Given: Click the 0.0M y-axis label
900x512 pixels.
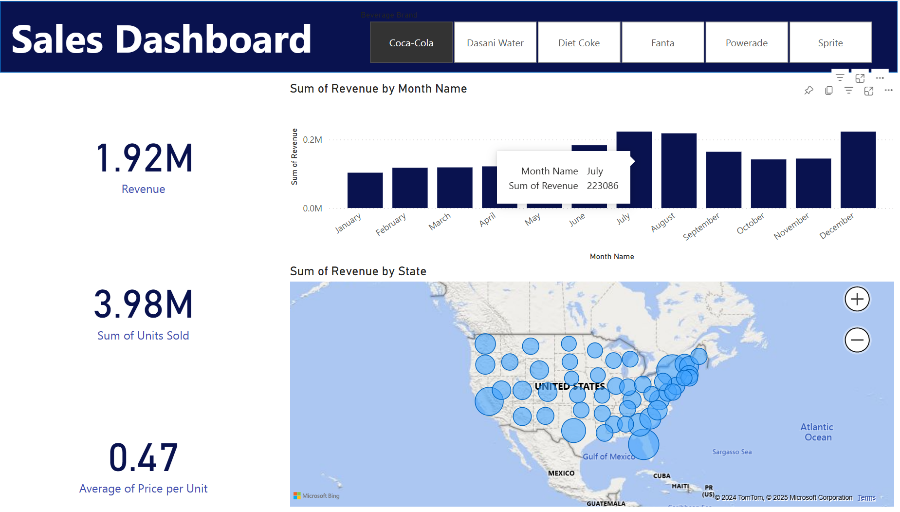Looking at the screenshot, I should (312, 208).
